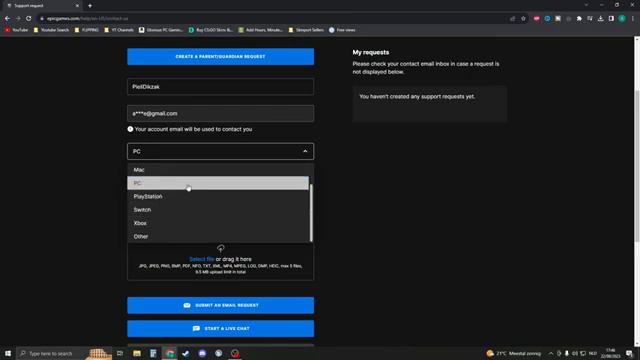Click the PielDikzak display name field
The width and height of the screenshot is (640, 360).
click(220, 87)
